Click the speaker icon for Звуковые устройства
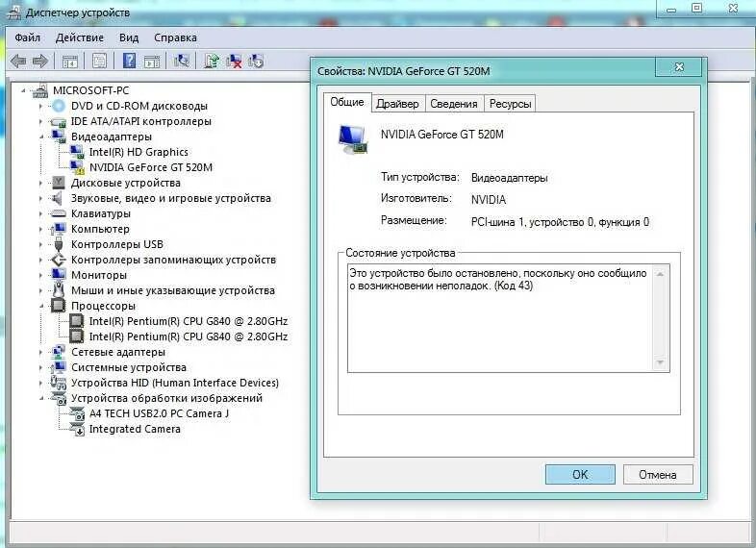The image size is (756, 548). pos(58,198)
